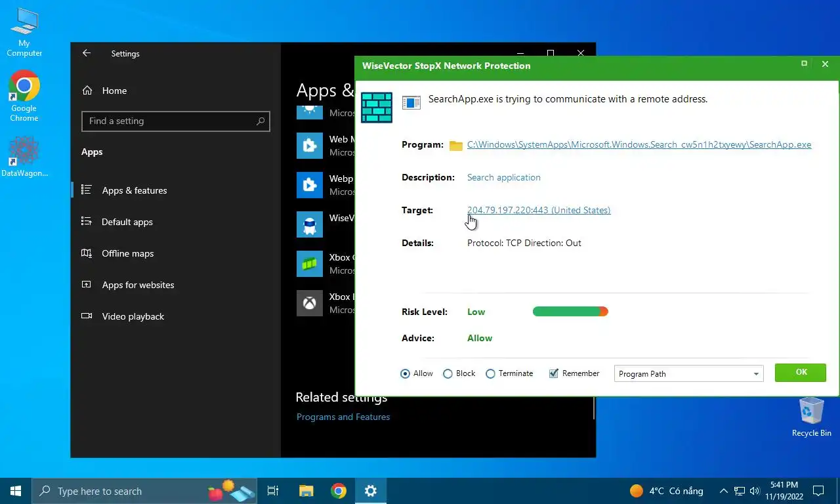Select Default apps in Settings sidebar
The image size is (840, 504).
point(127,222)
